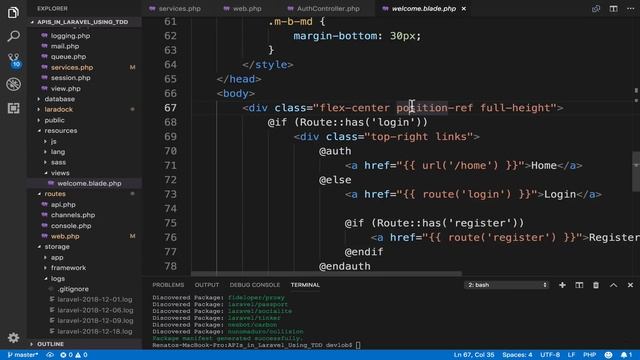Click Ln 67, Col 35 in status bar
The image size is (640, 360).
[474, 355]
